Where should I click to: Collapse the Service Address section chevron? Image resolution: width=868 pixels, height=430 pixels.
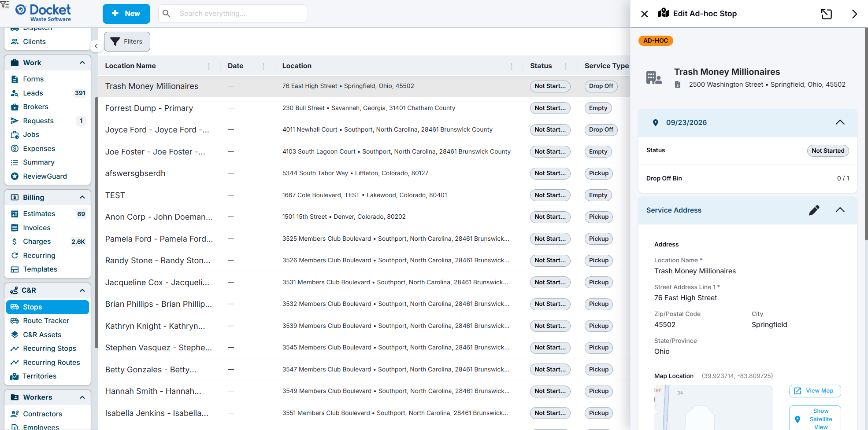coord(840,210)
